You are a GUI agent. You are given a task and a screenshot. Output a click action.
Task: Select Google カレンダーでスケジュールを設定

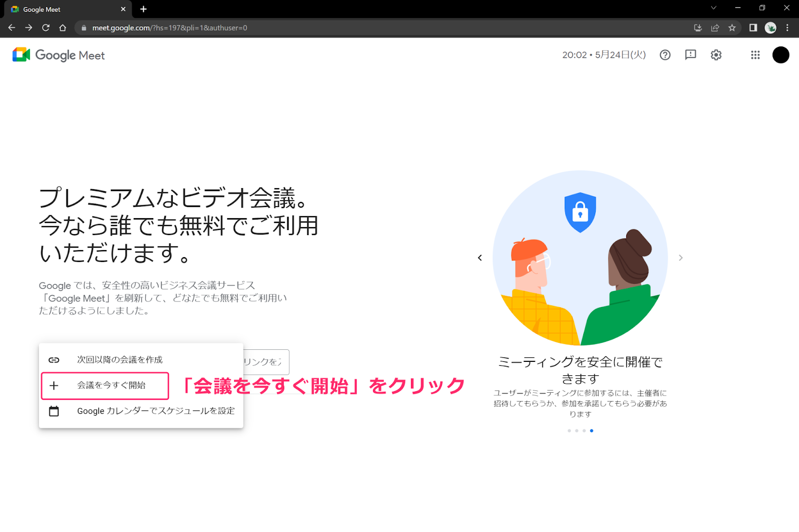pos(141,411)
